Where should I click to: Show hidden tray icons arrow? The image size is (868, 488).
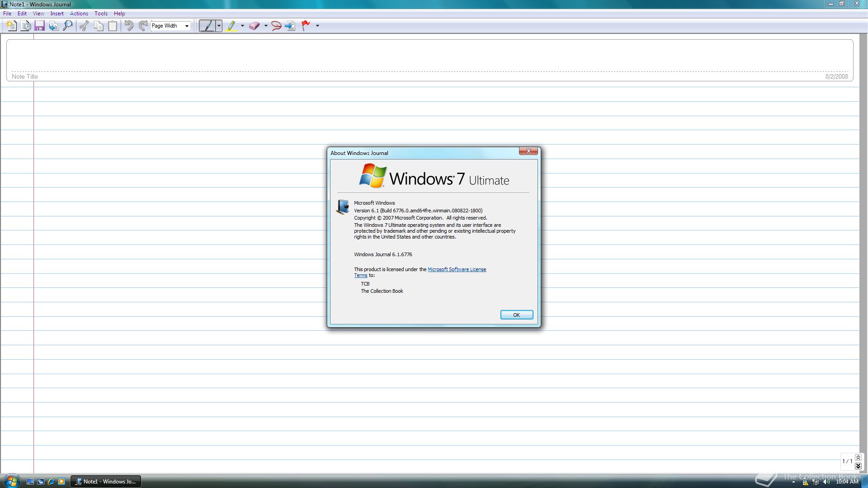coord(793,482)
